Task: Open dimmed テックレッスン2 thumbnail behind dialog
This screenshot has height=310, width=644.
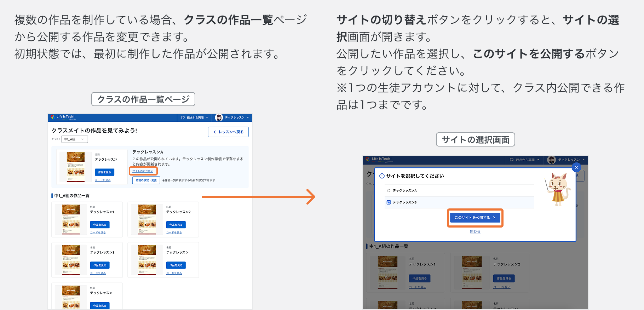Action: pyautogui.click(x=472, y=273)
